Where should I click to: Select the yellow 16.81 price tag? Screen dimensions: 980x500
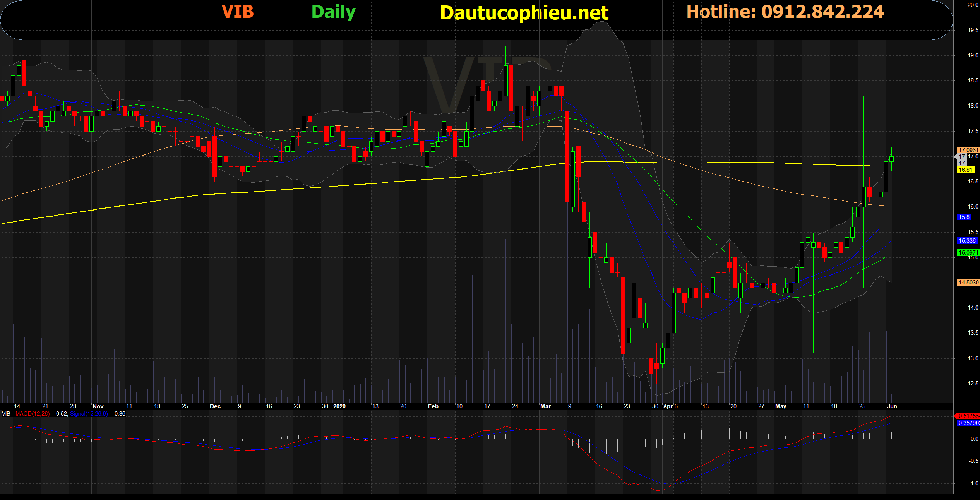[x=965, y=170]
